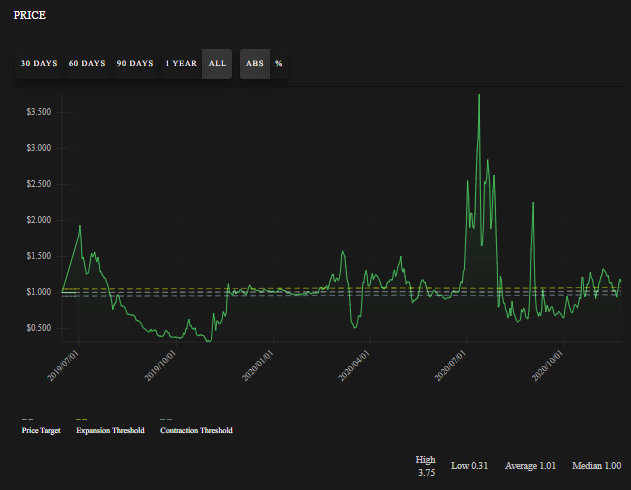Toggle Expansion Threshold legend entry
631x490 pixels.
(x=110, y=430)
